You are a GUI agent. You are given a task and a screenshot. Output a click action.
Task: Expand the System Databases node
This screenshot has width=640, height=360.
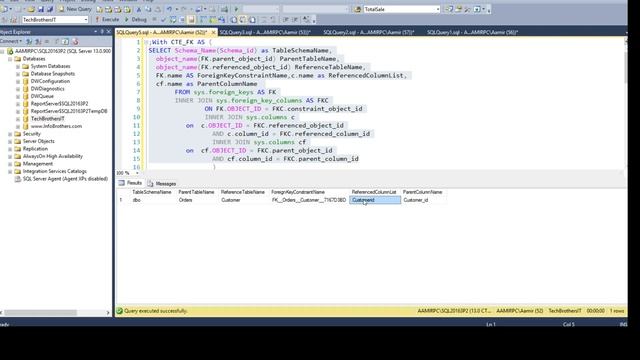click(x=18, y=66)
